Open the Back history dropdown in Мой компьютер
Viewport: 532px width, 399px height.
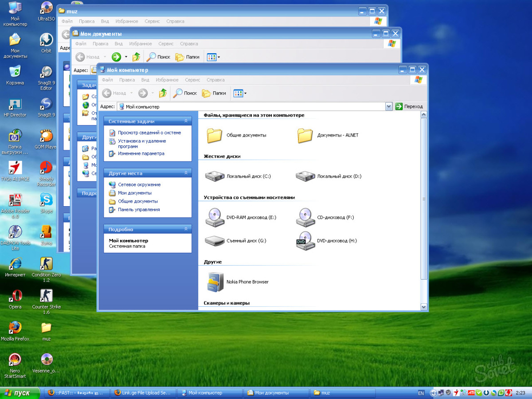[132, 93]
